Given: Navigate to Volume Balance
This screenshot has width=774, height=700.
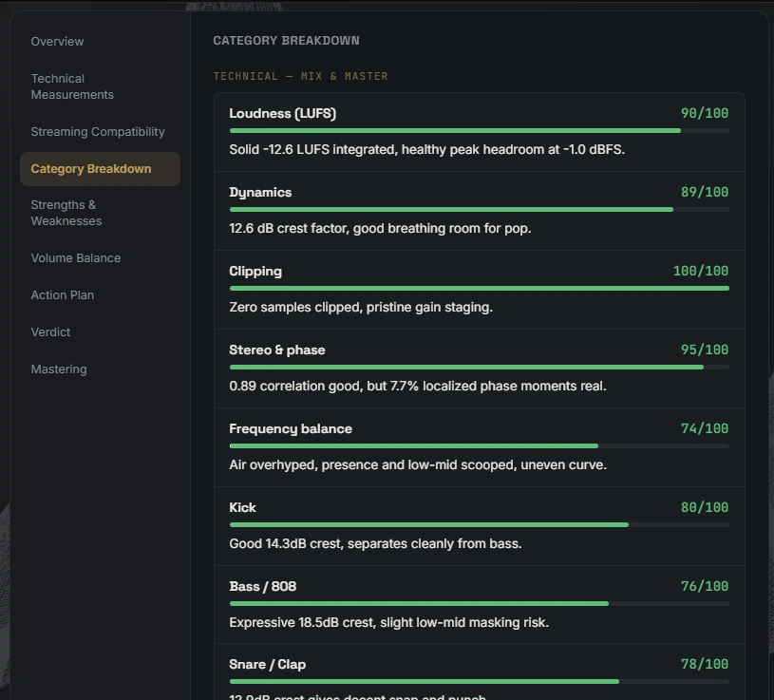Looking at the screenshot, I should pyautogui.click(x=76, y=258).
